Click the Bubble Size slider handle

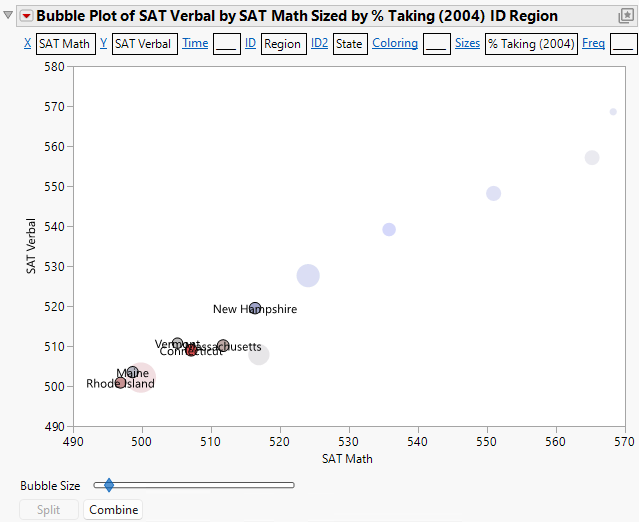[109, 485]
